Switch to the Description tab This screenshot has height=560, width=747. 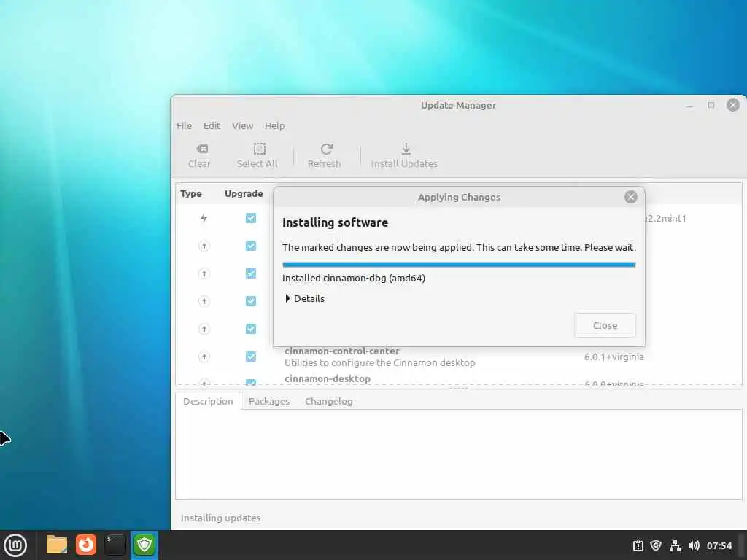(x=208, y=401)
